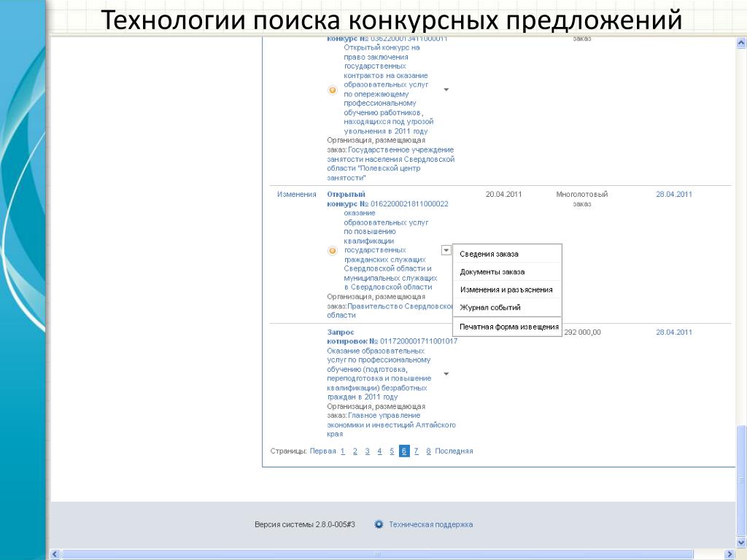This screenshot has width=747, height=560.
Task: Click 28.04.2011 date in the Запрос котировок row
Action: point(673,332)
